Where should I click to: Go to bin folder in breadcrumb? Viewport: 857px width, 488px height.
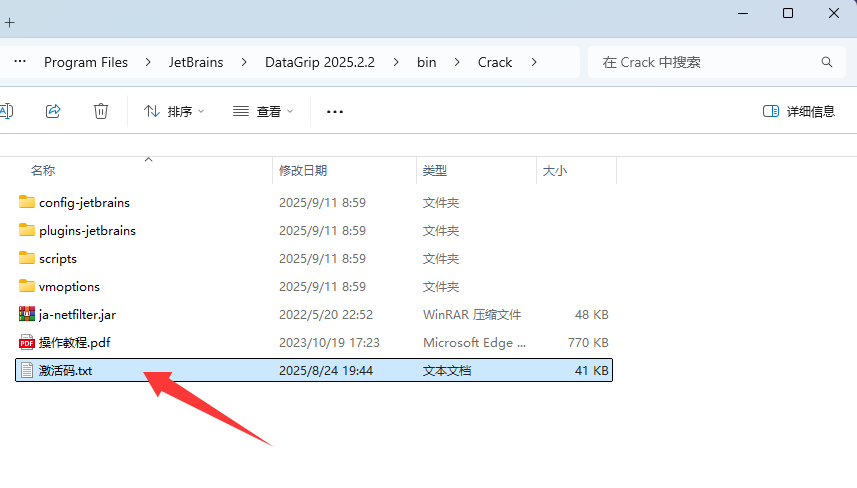(x=426, y=62)
